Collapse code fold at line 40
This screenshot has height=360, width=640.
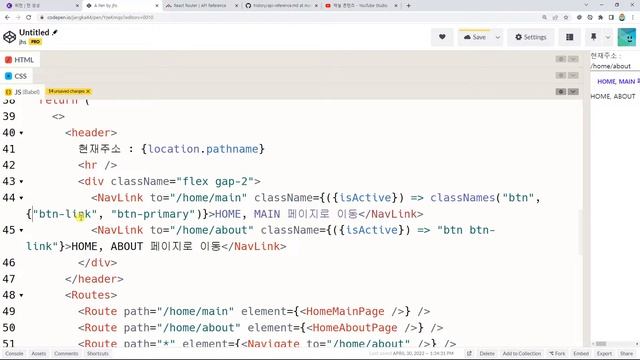coord(21,133)
